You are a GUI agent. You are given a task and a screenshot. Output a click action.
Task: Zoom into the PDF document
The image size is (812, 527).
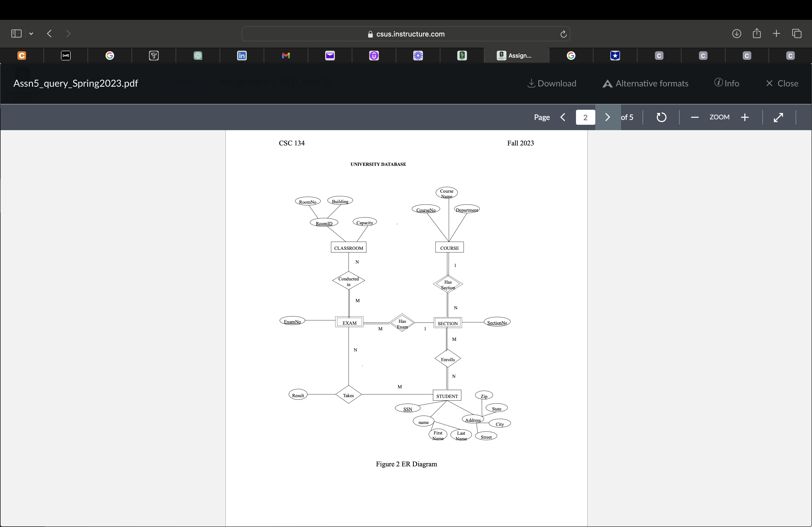745,117
